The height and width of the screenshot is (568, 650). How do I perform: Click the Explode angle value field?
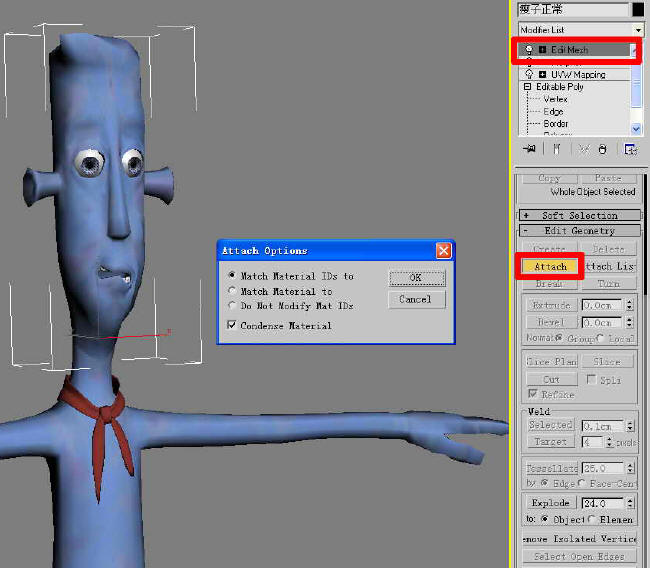coord(602,503)
